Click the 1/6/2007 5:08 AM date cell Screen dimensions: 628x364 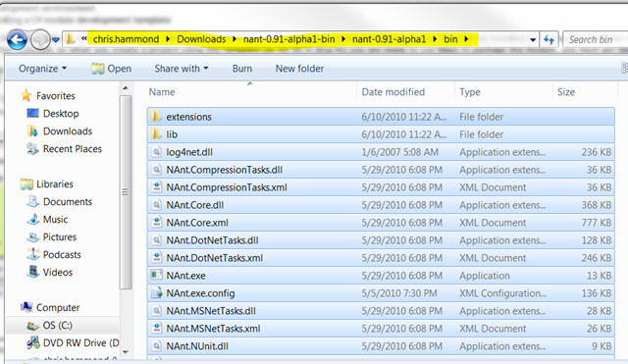[399, 152]
